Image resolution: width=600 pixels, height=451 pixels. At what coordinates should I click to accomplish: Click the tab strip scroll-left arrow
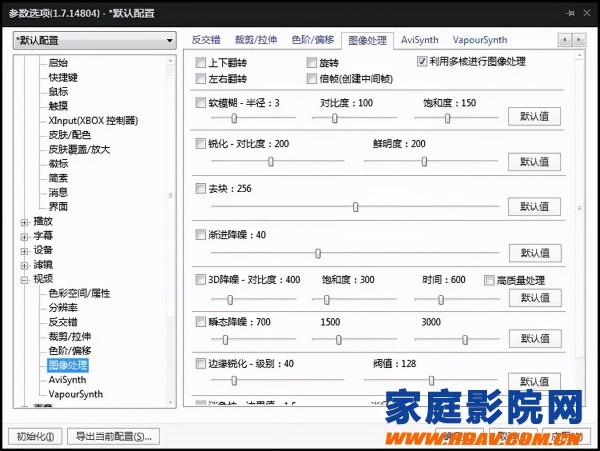click(x=565, y=40)
